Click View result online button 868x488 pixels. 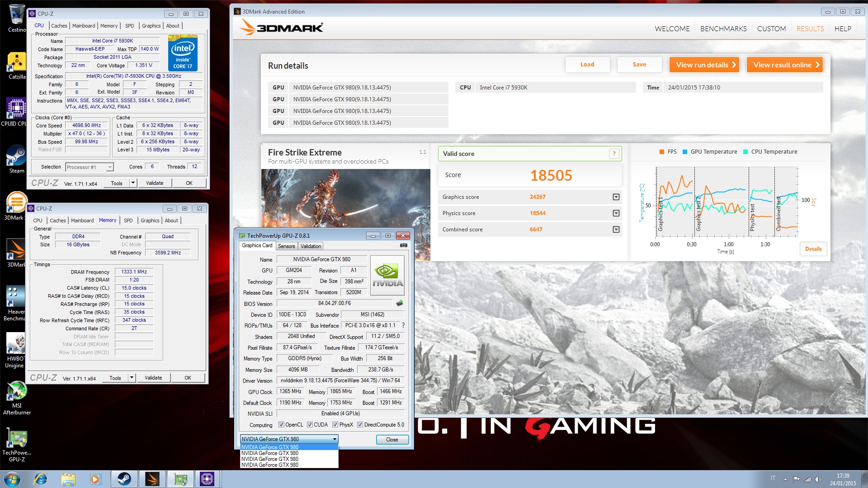click(x=785, y=65)
